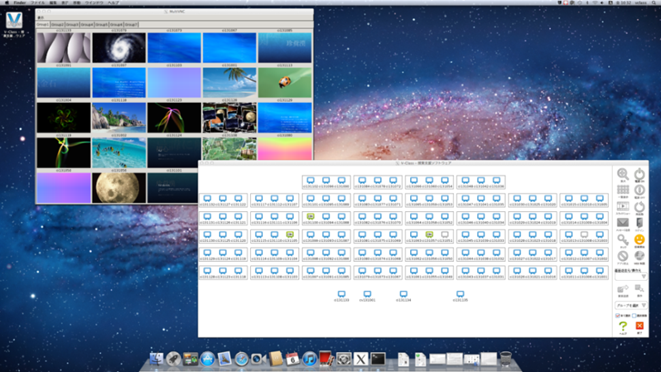Open the X11 icon in the Dock
Image resolution: width=661 pixels, height=372 pixels.
click(360, 359)
